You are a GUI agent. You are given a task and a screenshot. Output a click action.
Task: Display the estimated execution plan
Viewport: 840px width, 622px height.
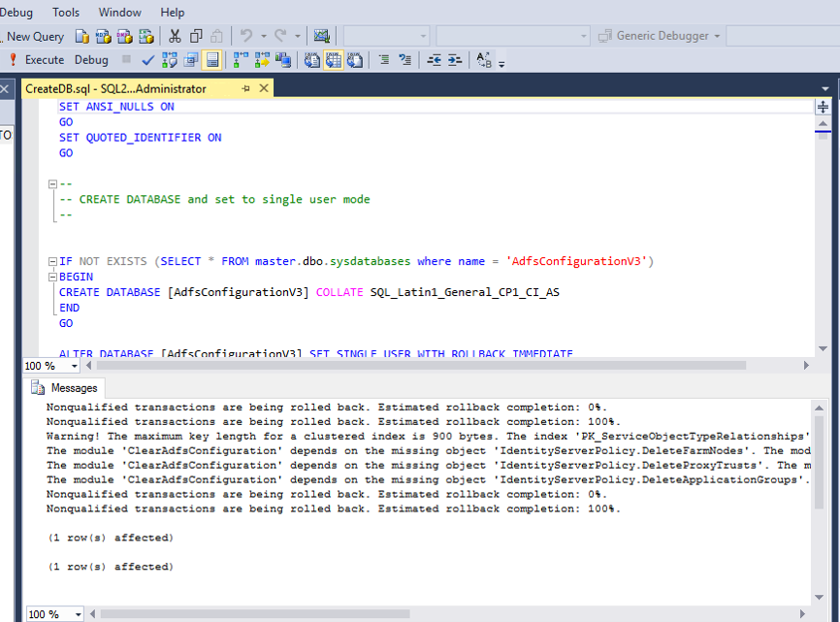[x=170, y=59]
